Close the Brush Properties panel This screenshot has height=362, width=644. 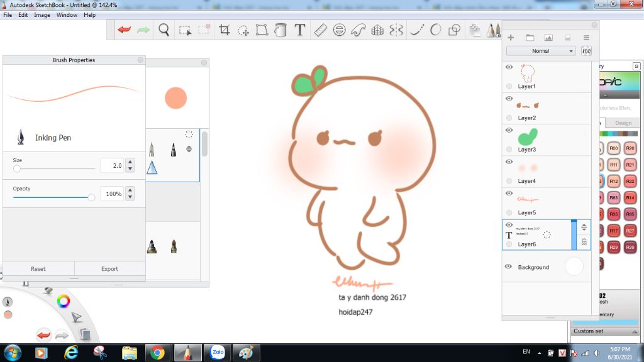(x=140, y=60)
